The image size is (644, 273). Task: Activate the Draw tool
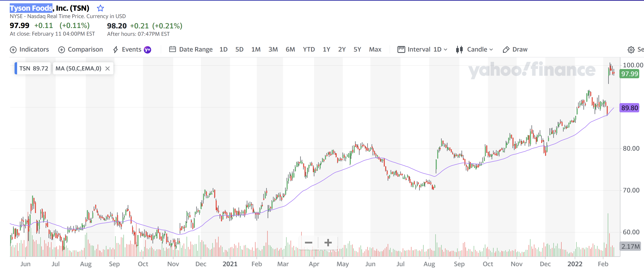[x=515, y=49]
